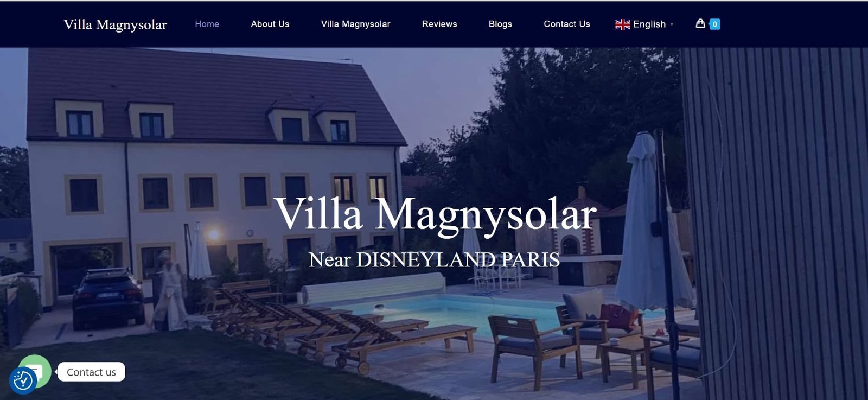Screen dimensions: 868x400
Task: Click the "Near DISNEYLAND PARIS" subtitle
Action: 434,259
